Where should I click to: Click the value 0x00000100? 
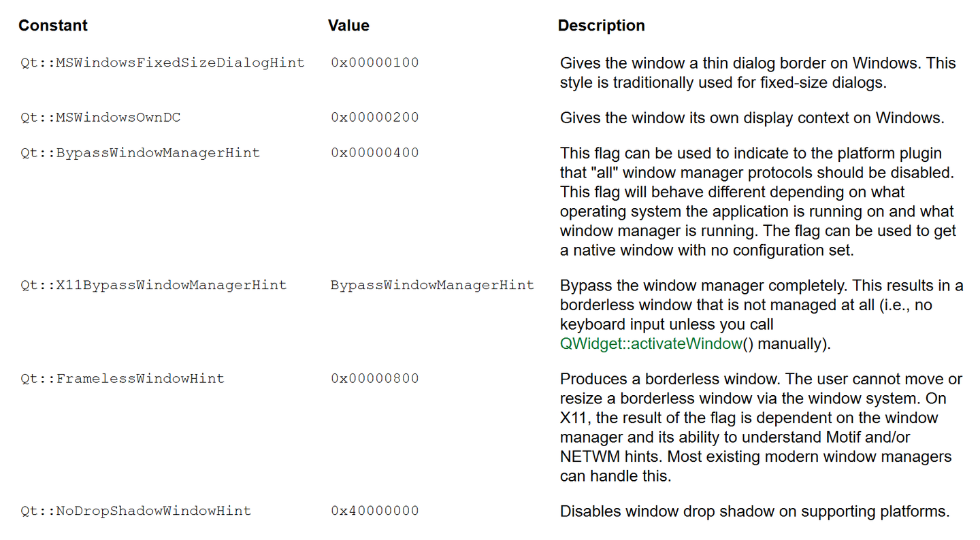375,63
